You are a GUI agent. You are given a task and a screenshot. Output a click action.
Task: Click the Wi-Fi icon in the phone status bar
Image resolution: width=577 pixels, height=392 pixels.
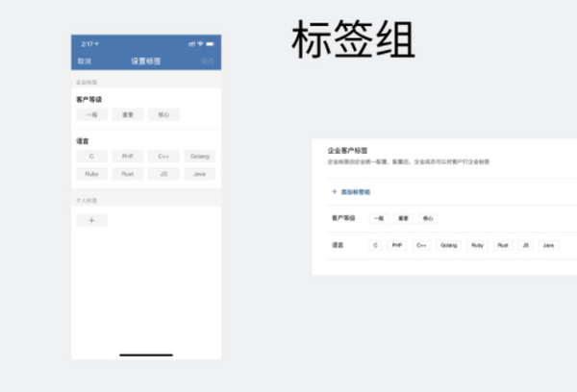tap(200, 44)
